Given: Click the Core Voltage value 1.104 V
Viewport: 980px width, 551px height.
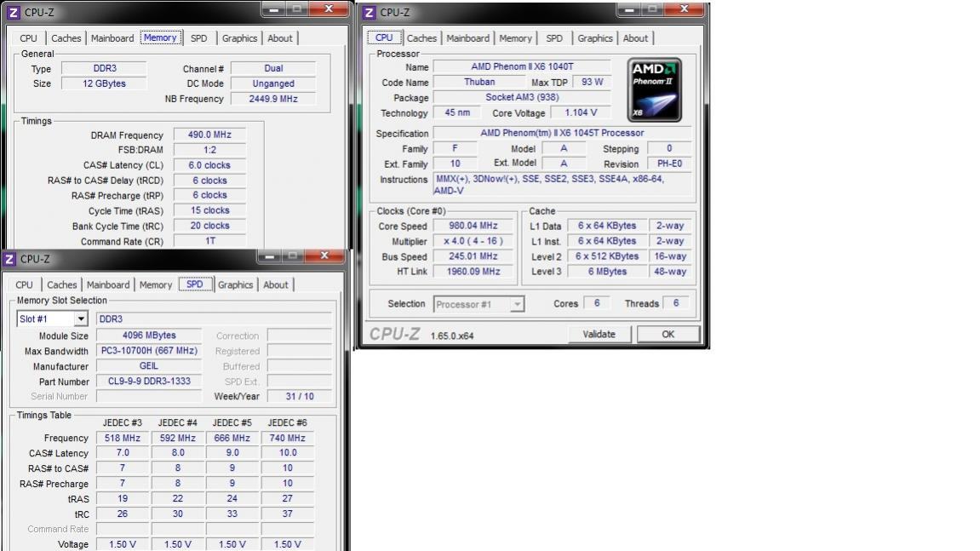Looking at the screenshot, I should (581, 112).
